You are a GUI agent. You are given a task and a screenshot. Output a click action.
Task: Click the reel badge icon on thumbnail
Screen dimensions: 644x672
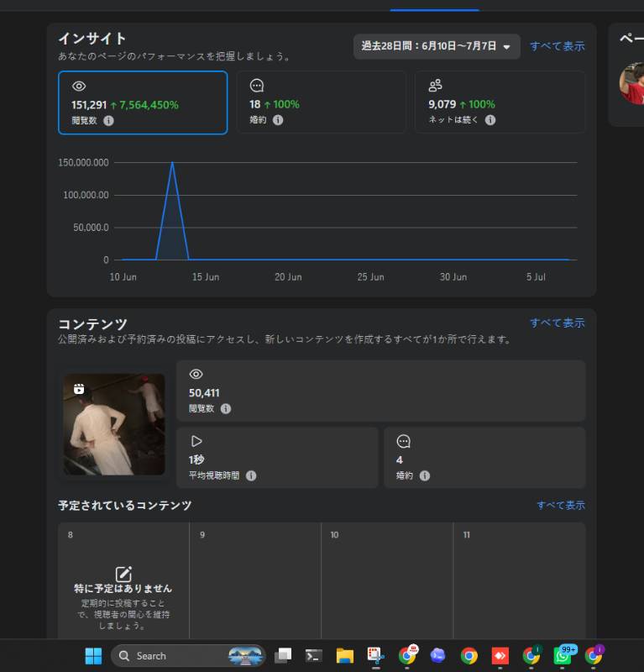tap(79, 389)
